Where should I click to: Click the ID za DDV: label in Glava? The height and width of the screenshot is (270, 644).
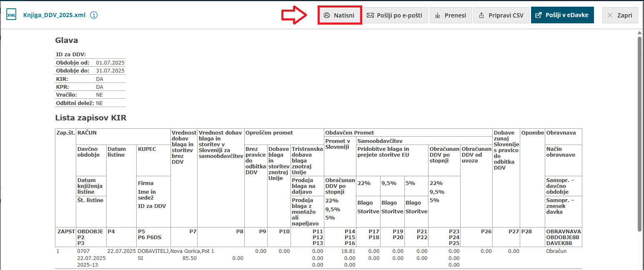pyautogui.click(x=71, y=55)
